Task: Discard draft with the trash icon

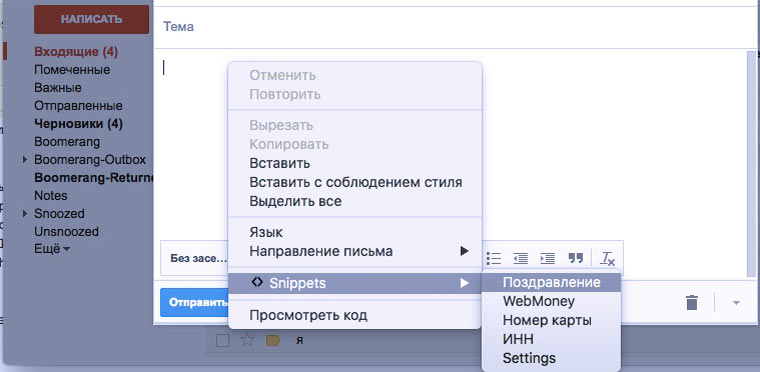Action: (692, 303)
